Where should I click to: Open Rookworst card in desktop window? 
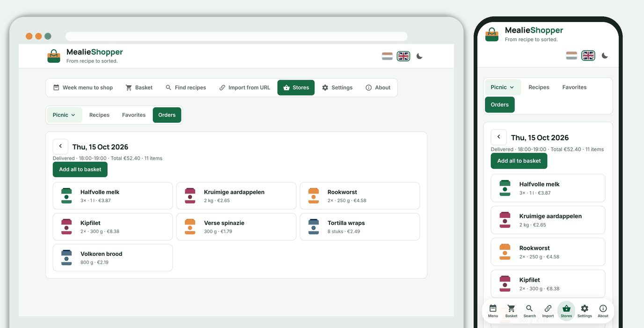coord(360,196)
